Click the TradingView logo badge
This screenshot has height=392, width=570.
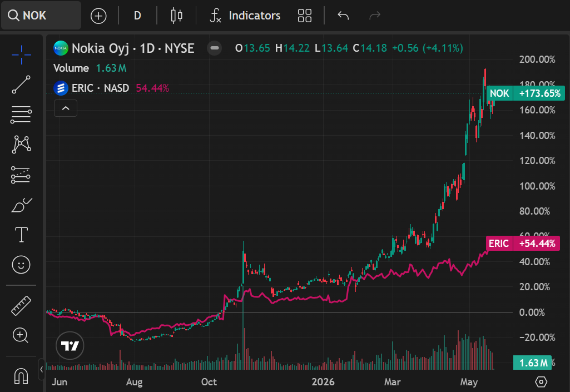click(x=70, y=345)
